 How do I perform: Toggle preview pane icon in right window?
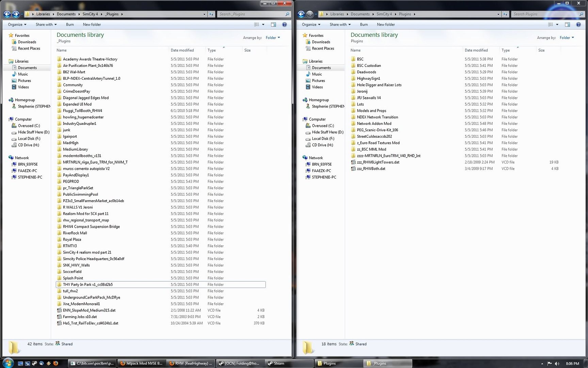567,25
